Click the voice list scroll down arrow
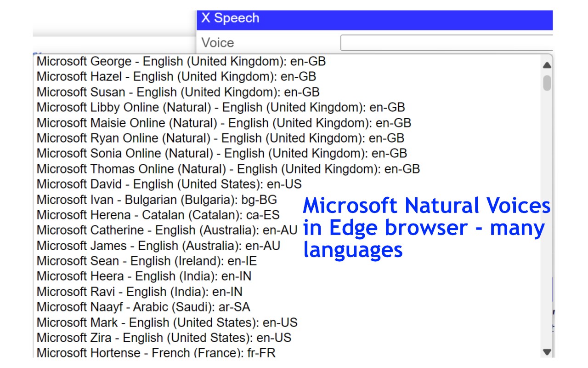 (x=547, y=352)
